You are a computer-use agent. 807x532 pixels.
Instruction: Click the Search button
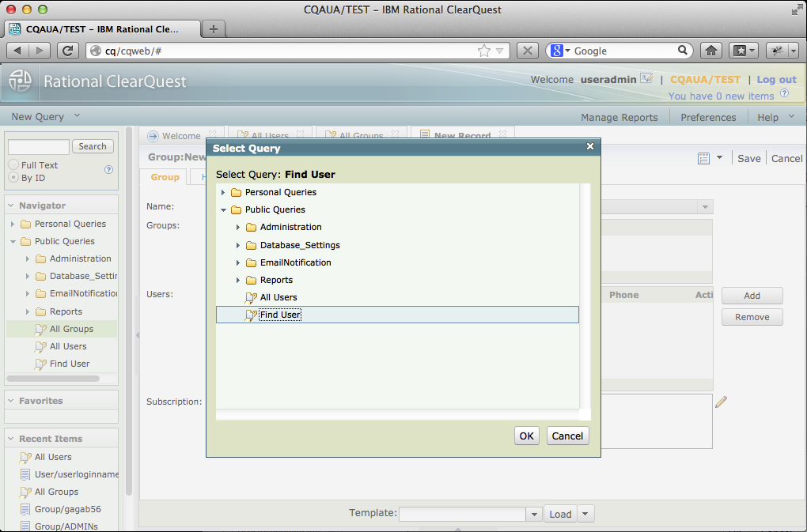pyautogui.click(x=93, y=146)
